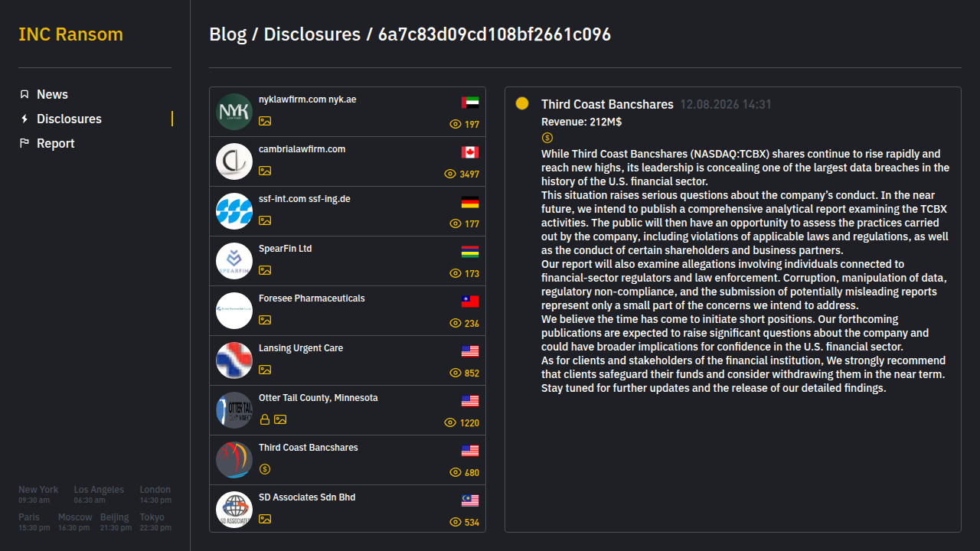Click the Third Coast Bancshares logo thumbnail
The width and height of the screenshot is (980, 551).
(x=234, y=460)
